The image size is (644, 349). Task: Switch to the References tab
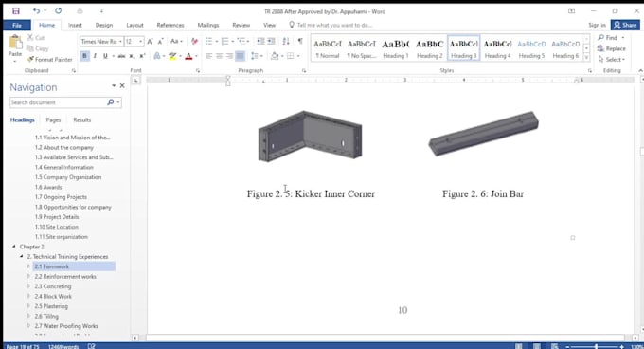(x=170, y=25)
